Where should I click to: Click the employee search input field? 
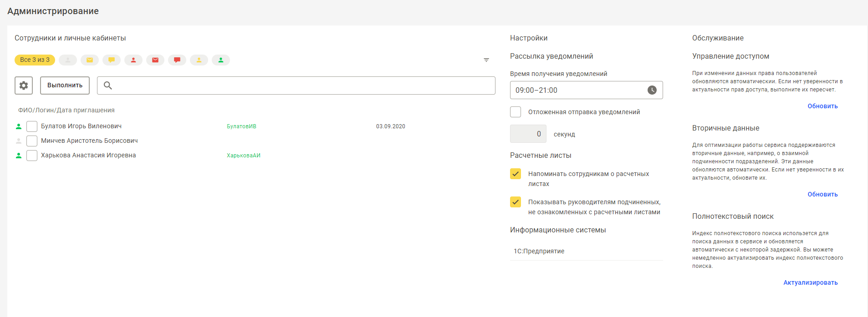click(301, 86)
